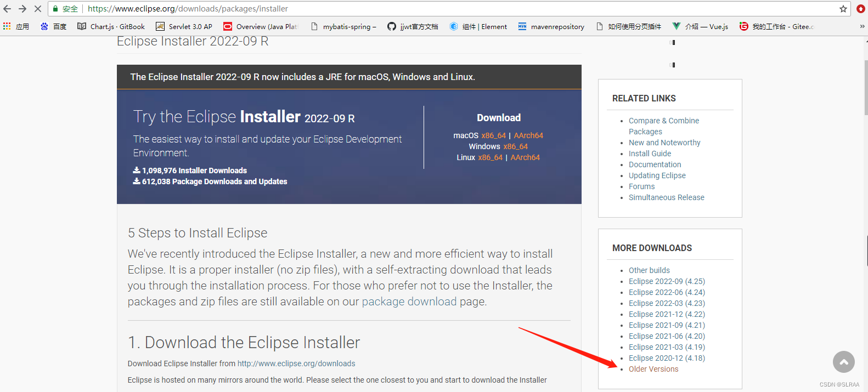This screenshot has height=392, width=868.
Task: Open the Other builds link
Action: (x=649, y=270)
